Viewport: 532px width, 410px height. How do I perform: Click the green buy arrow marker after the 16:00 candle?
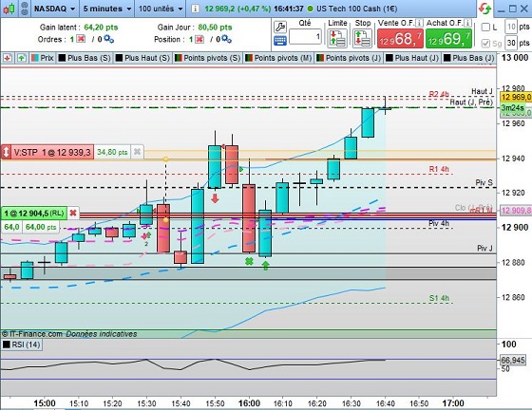tap(265, 266)
